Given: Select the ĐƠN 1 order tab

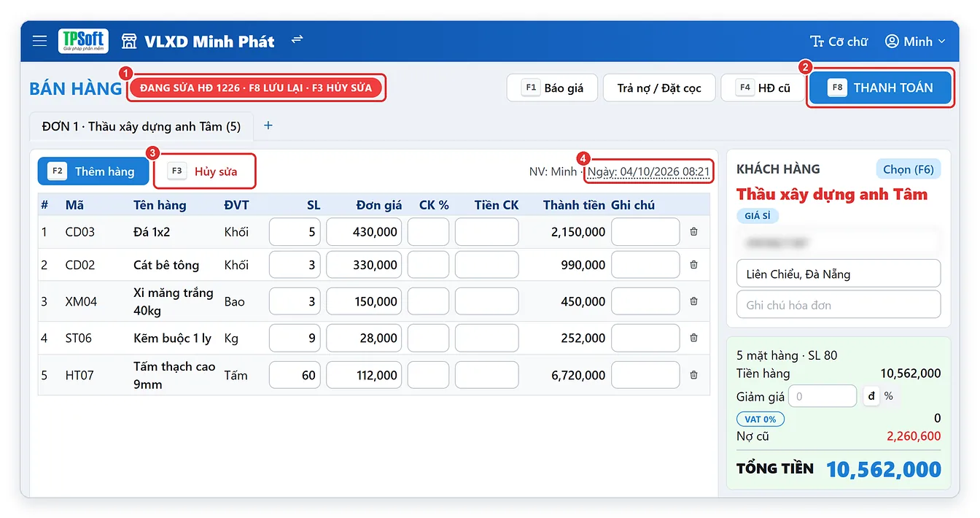Looking at the screenshot, I should point(141,126).
